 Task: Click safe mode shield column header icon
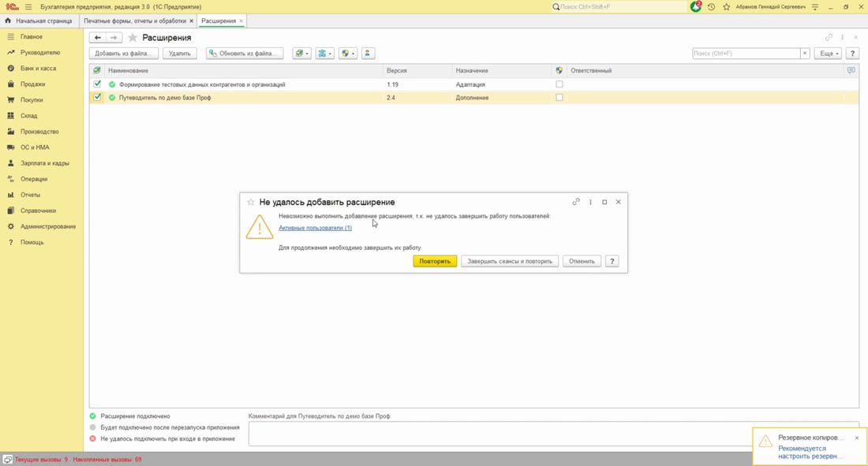pyautogui.click(x=559, y=70)
